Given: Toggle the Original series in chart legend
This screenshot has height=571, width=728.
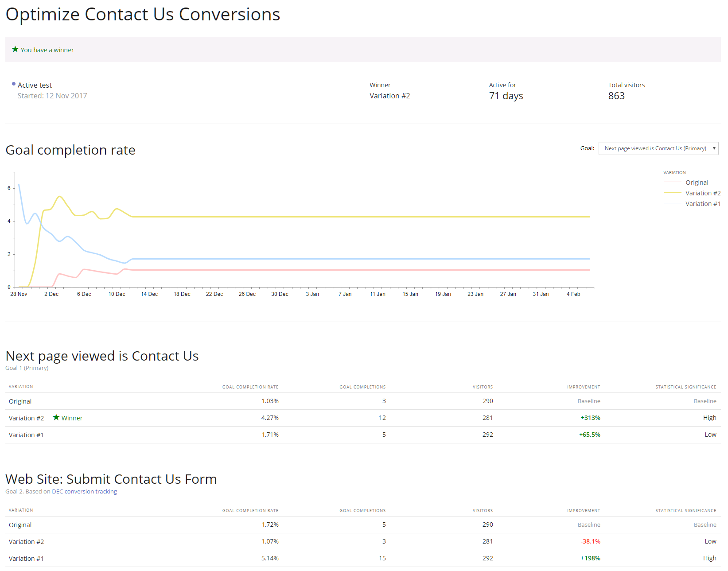Looking at the screenshot, I should (x=697, y=183).
